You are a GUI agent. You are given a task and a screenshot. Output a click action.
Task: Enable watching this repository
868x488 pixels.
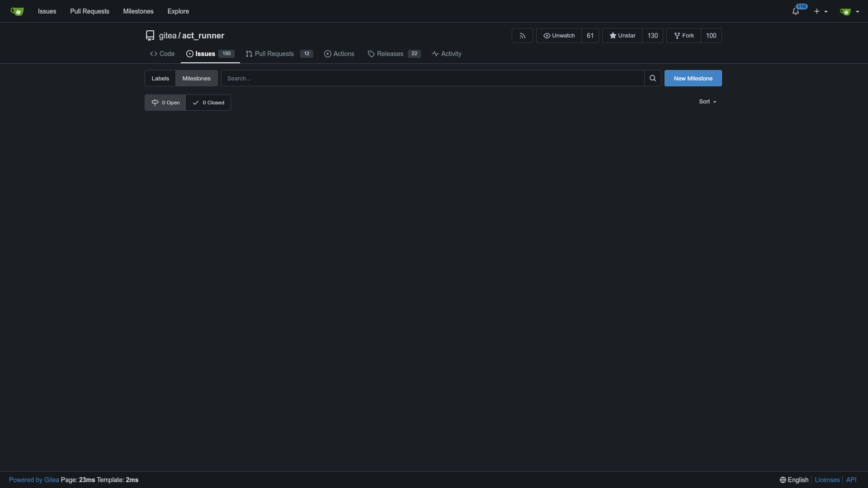(559, 35)
